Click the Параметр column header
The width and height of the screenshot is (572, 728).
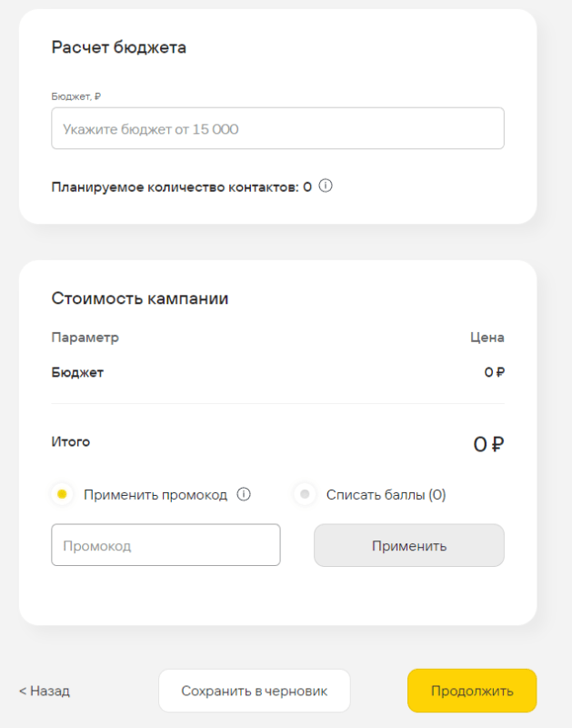pos(85,338)
